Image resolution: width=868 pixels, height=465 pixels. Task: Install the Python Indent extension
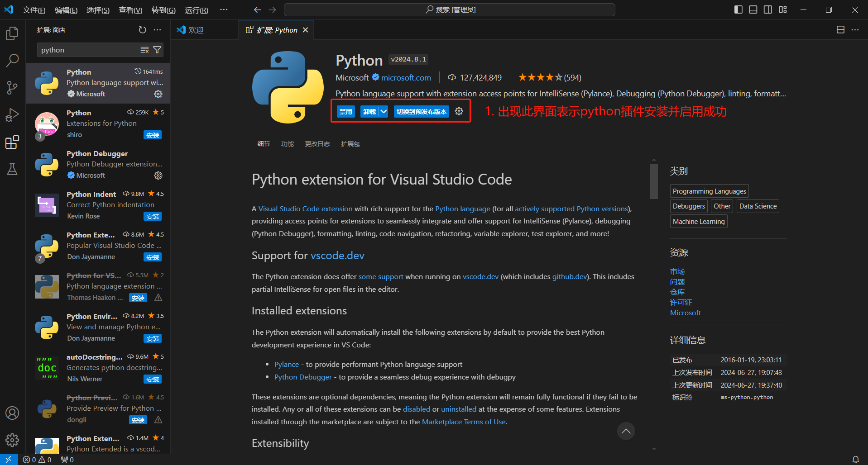(x=153, y=217)
